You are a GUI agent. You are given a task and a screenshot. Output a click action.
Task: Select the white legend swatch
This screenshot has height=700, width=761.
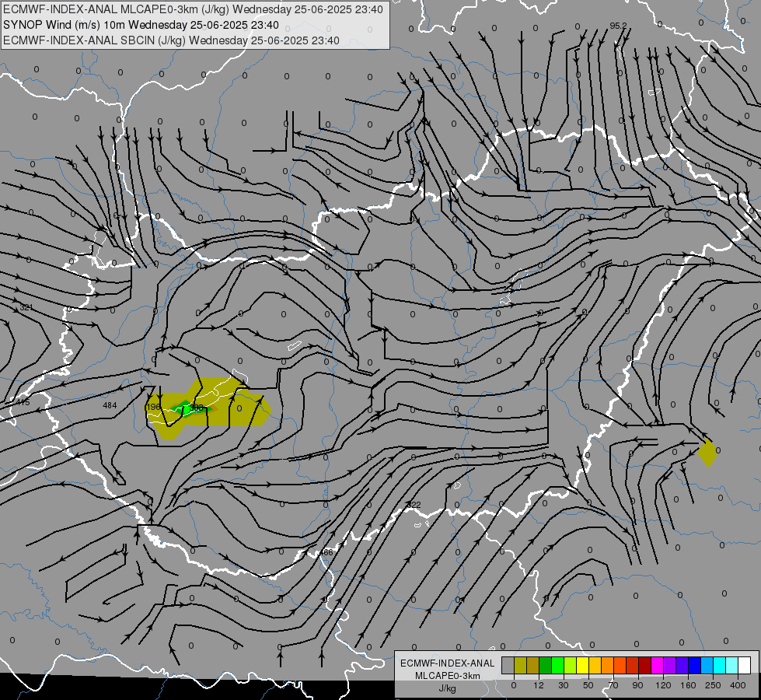pos(744,665)
